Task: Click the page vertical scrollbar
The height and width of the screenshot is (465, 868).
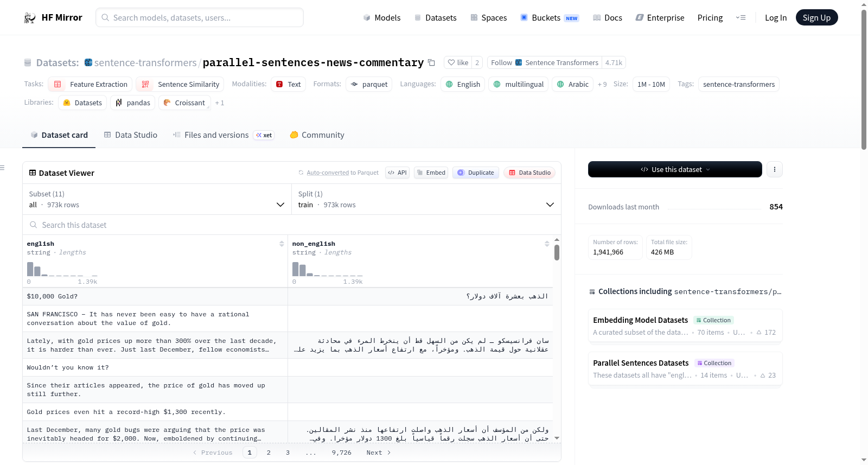Action: coord(864,79)
